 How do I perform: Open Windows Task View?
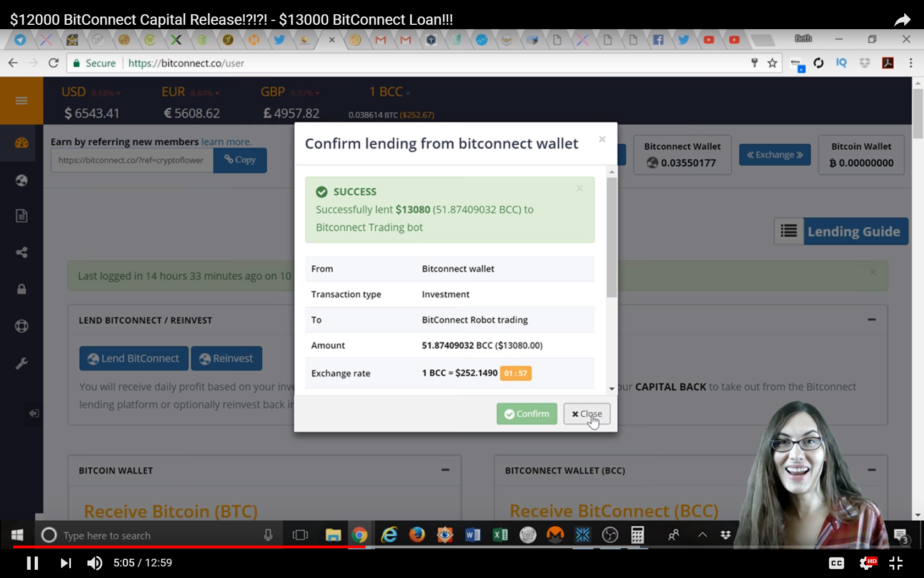coord(300,535)
